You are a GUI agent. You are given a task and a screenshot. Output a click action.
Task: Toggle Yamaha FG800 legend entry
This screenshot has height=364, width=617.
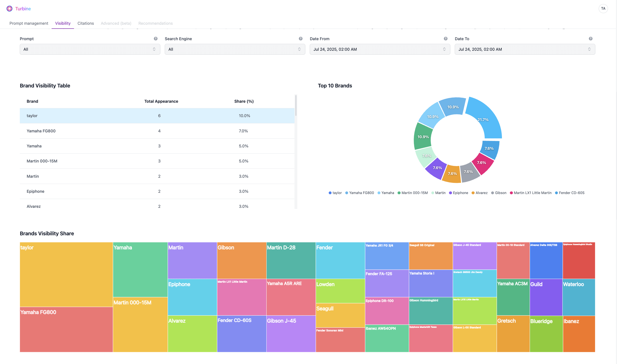[359, 193]
